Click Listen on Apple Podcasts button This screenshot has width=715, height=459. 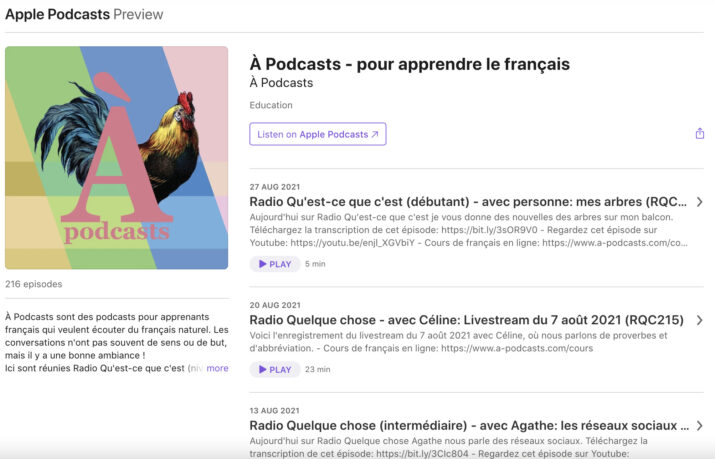click(318, 134)
